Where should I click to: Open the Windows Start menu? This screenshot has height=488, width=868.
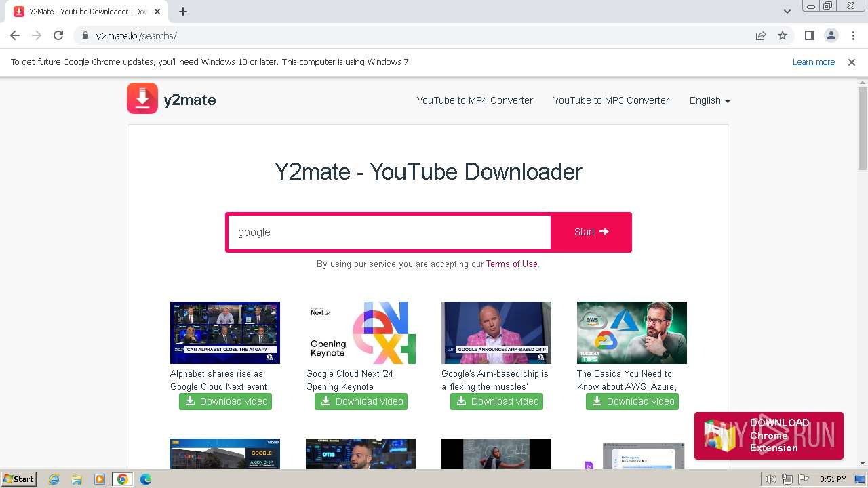coord(18,479)
